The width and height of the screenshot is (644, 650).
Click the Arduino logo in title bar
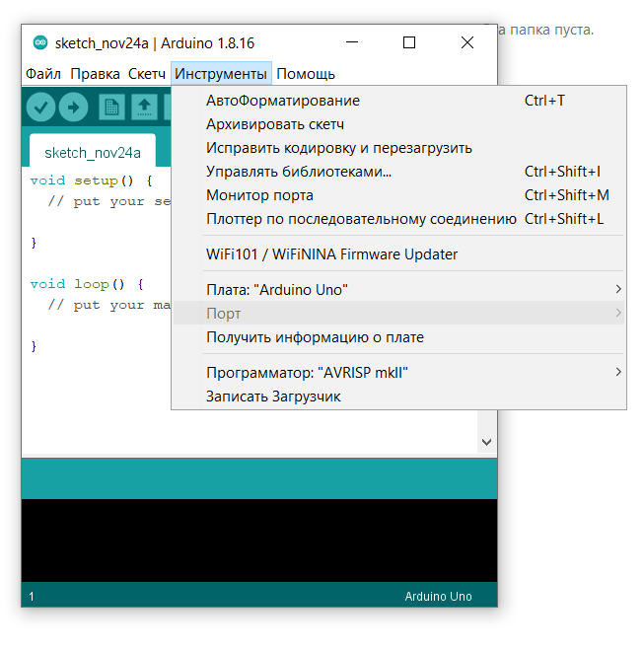pos(40,42)
